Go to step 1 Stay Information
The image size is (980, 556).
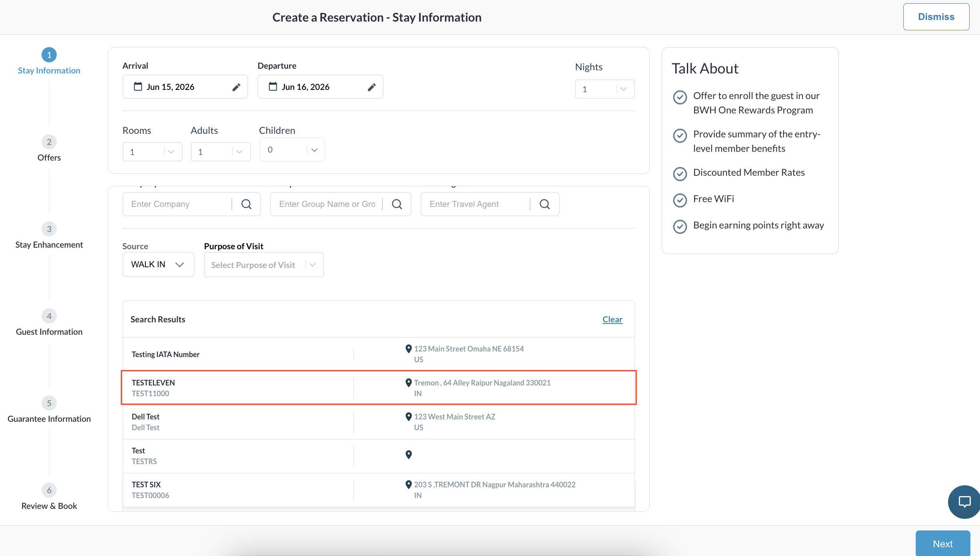coord(49,62)
